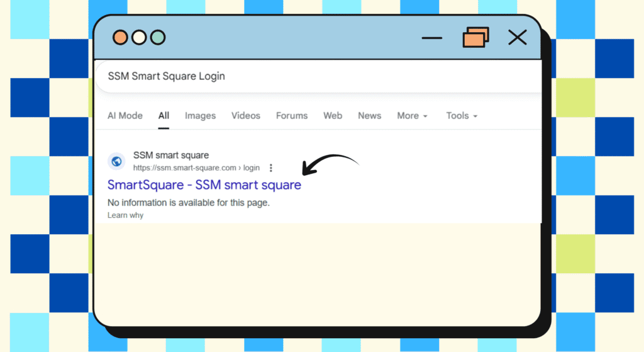Open the SmartSquare - SSM smart square link
644x352 pixels.
click(x=204, y=185)
